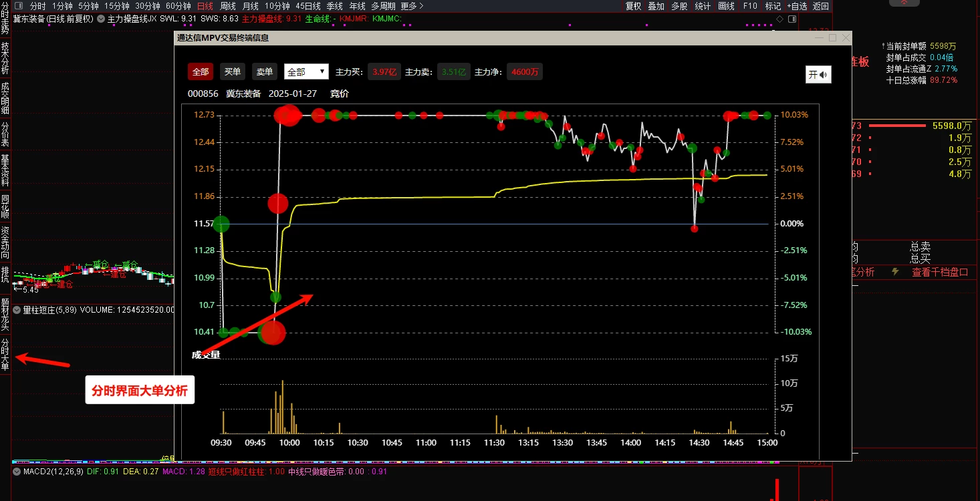Select the 45日线 period tab

tap(308, 6)
